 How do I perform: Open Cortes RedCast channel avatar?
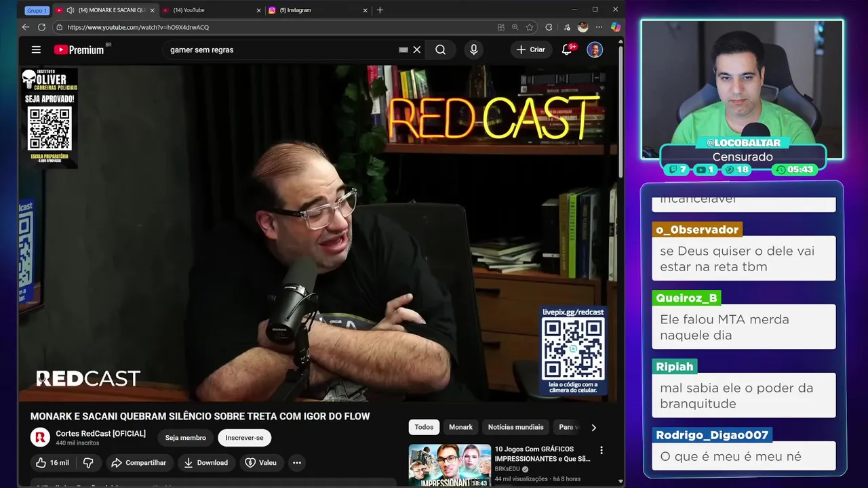40,437
